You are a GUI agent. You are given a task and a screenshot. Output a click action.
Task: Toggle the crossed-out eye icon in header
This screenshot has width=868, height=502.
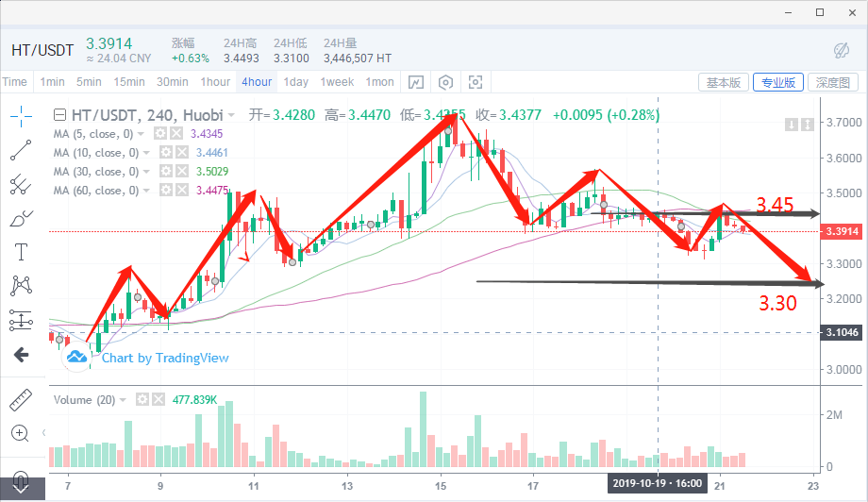coord(842,51)
